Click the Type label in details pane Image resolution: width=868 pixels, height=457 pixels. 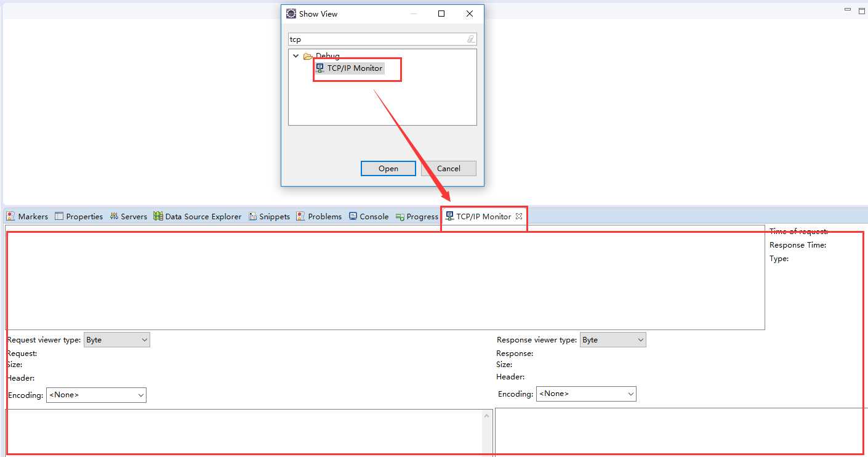779,259
